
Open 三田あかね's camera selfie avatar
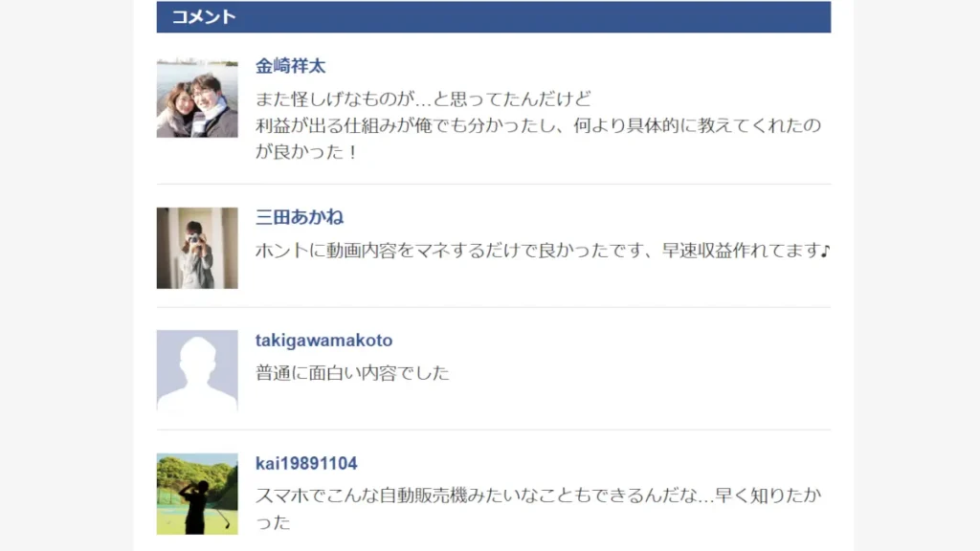click(197, 248)
